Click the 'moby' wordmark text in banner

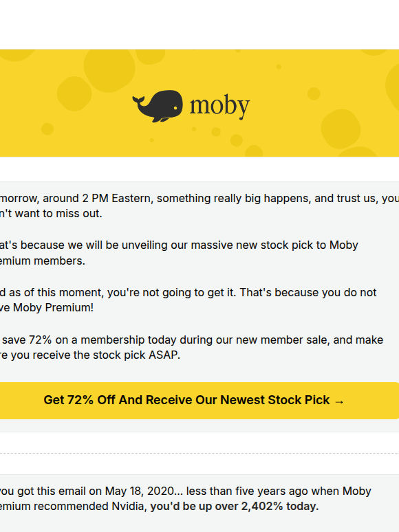tap(219, 107)
